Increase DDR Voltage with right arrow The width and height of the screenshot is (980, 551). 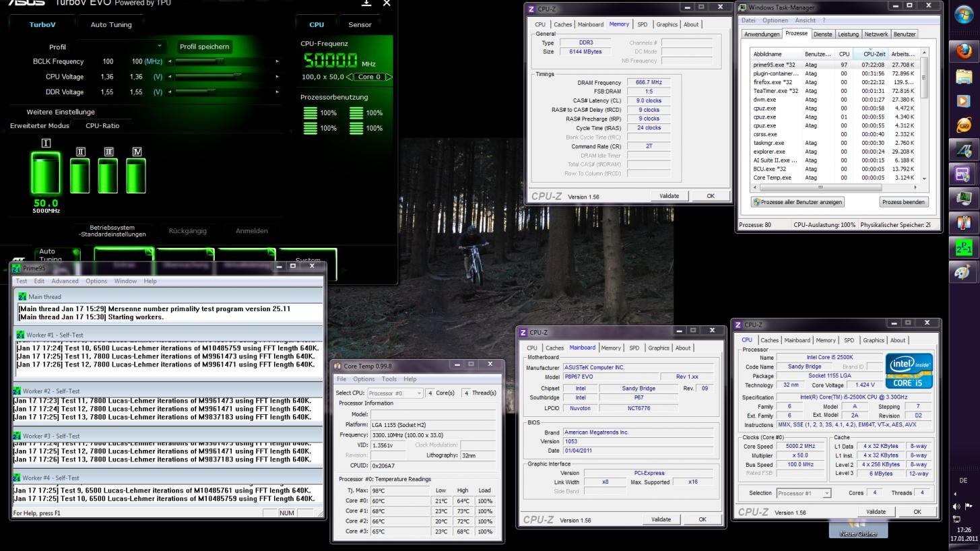(x=277, y=92)
